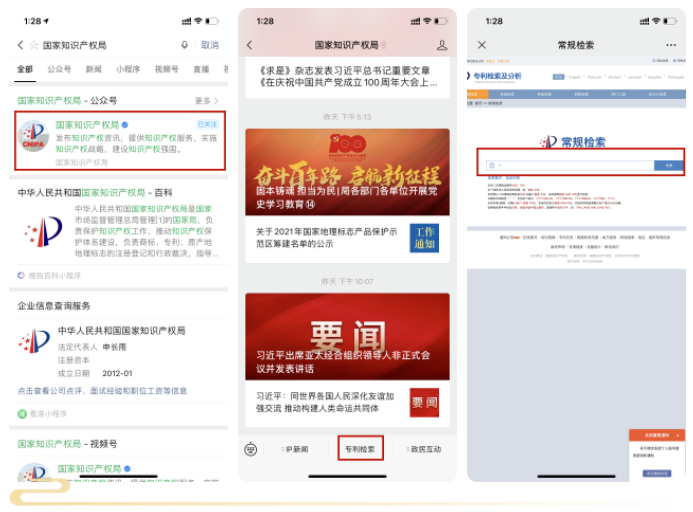
Task: Open account profile person icon
Action: tap(442, 45)
